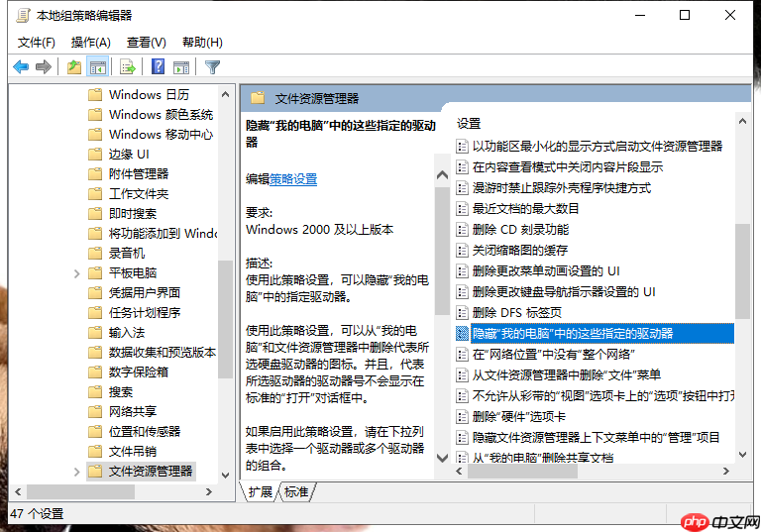Click tree pane scroll-up arrow
This screenshot has width=761, height=532.
click(x=225, y=94)
